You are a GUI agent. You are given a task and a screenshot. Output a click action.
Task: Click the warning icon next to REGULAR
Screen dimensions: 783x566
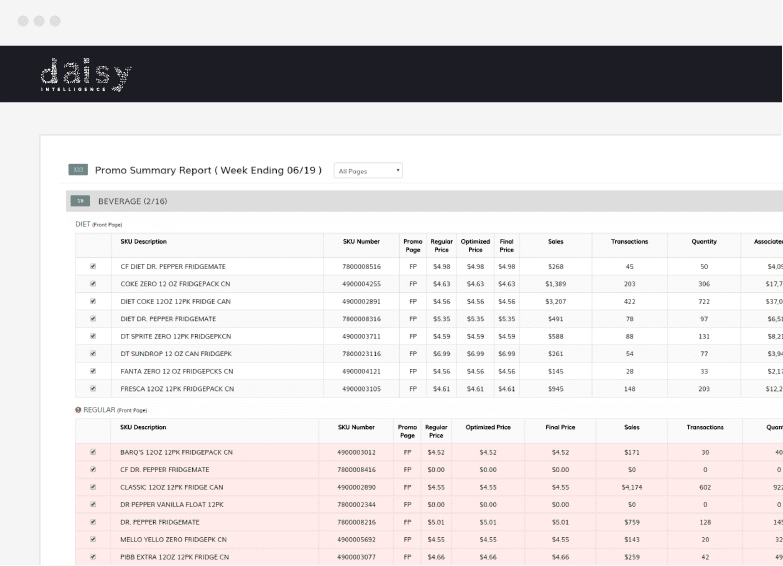click(x=78, y=410)
